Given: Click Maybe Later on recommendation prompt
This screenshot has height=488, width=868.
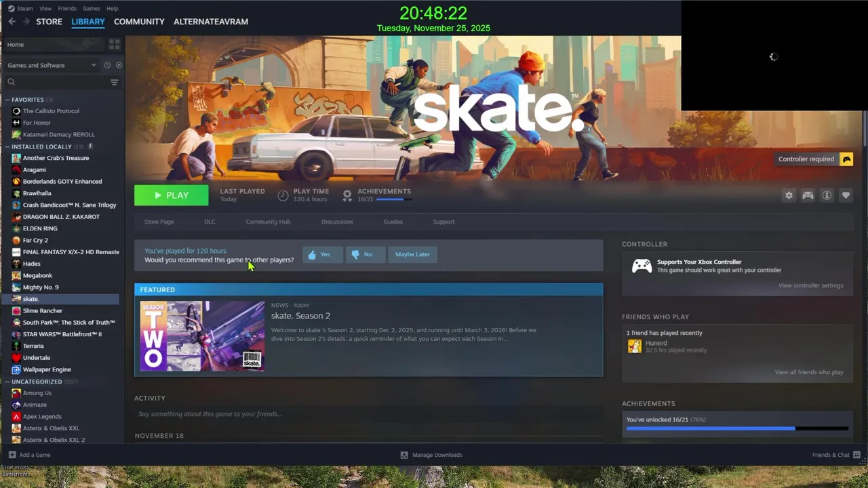Looking at the screenshot, I should coord(412,254).
